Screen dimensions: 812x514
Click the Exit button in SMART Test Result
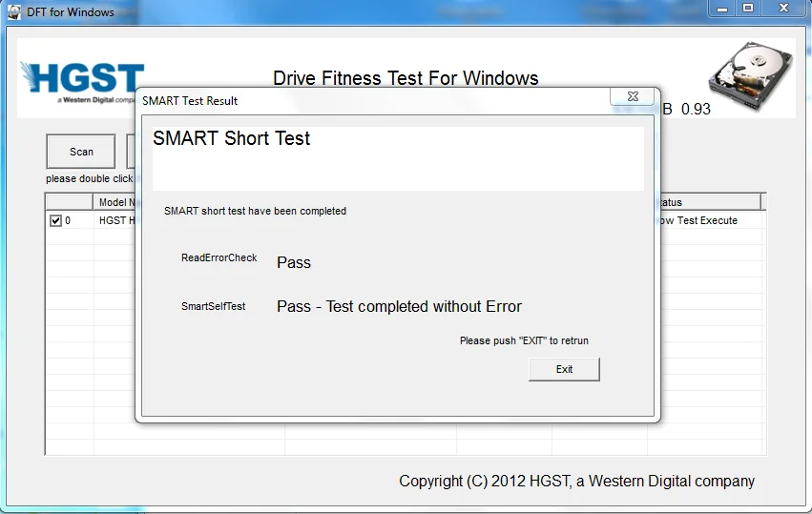pos(564,369)
